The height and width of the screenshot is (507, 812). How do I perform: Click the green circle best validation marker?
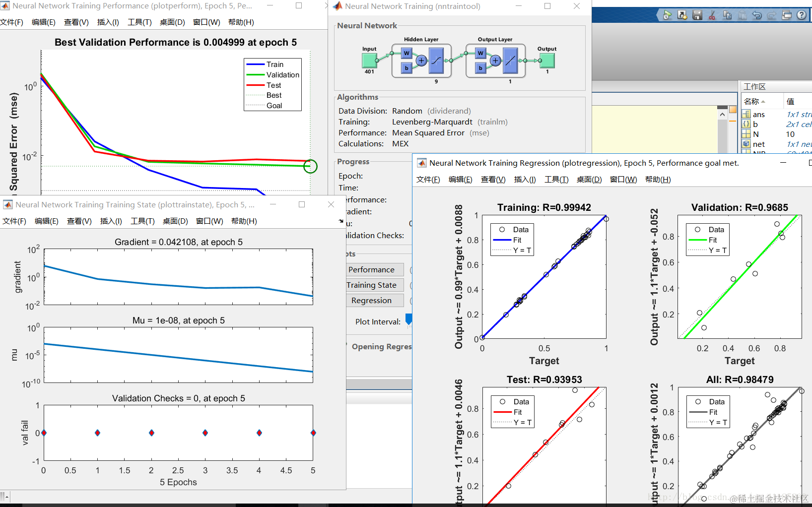click(310, 166)
